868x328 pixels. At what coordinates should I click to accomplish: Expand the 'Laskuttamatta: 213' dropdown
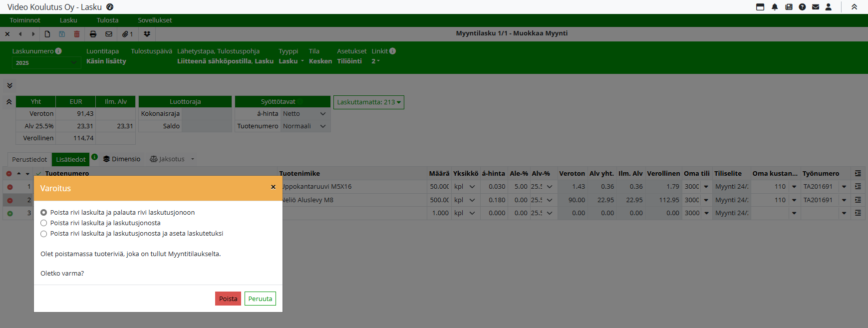click(368, 102)
